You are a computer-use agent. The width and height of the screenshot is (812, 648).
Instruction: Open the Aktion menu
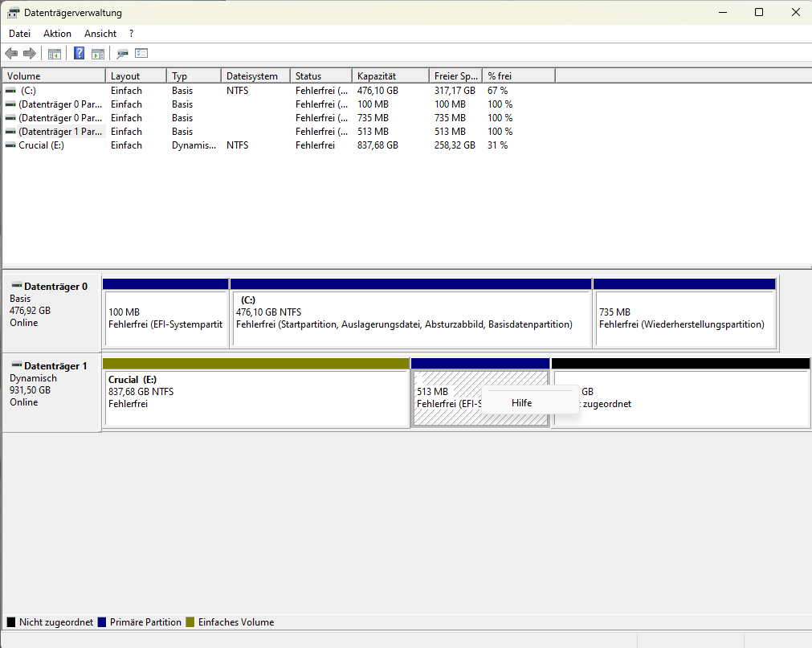[58, 34]
